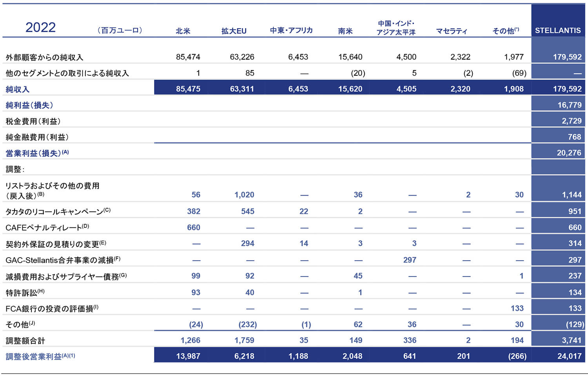This screenshot has width=588, height=376.
Task: Click the restructuring total 1,144
Action: [572, 195]
